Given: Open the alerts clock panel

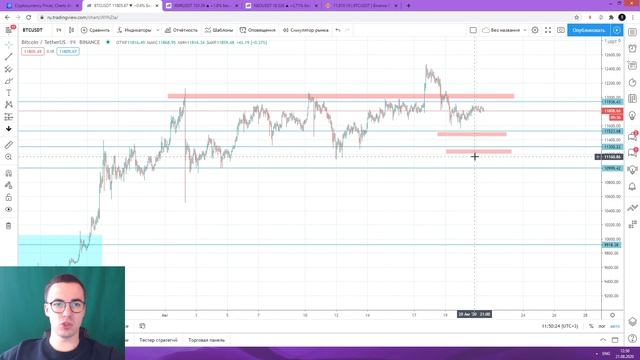Looking at the screenshot, I should pos(632,49).
